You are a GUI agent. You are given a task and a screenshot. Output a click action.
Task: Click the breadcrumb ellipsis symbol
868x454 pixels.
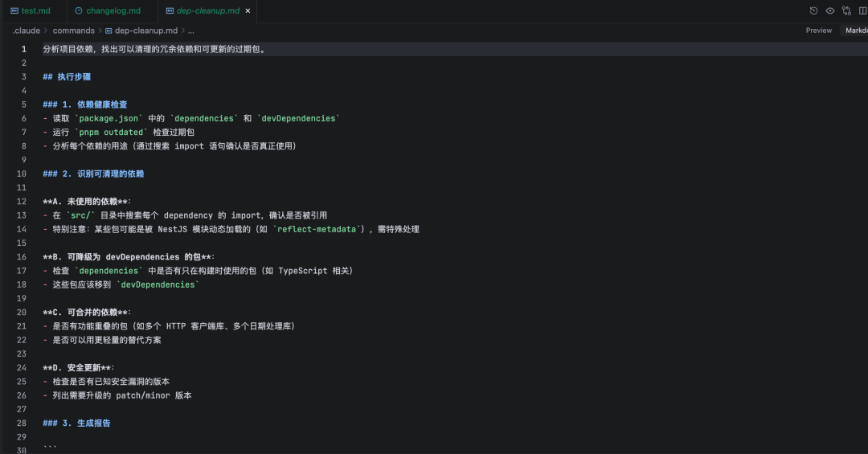(x=191, y=31)
